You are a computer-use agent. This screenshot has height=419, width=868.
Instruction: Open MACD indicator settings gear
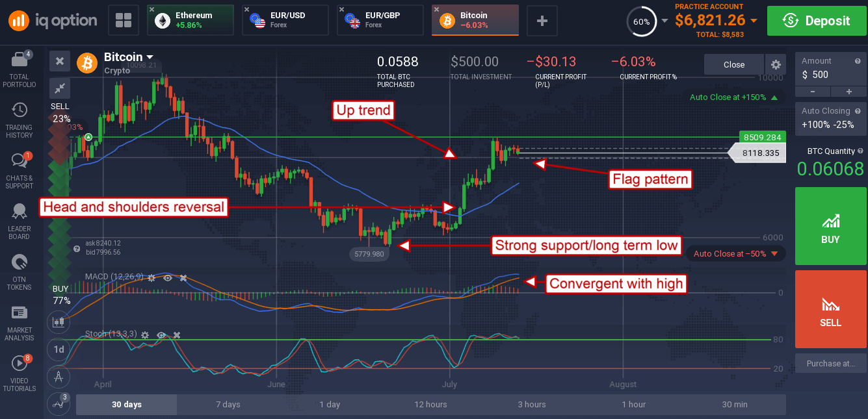click(151, 277)
